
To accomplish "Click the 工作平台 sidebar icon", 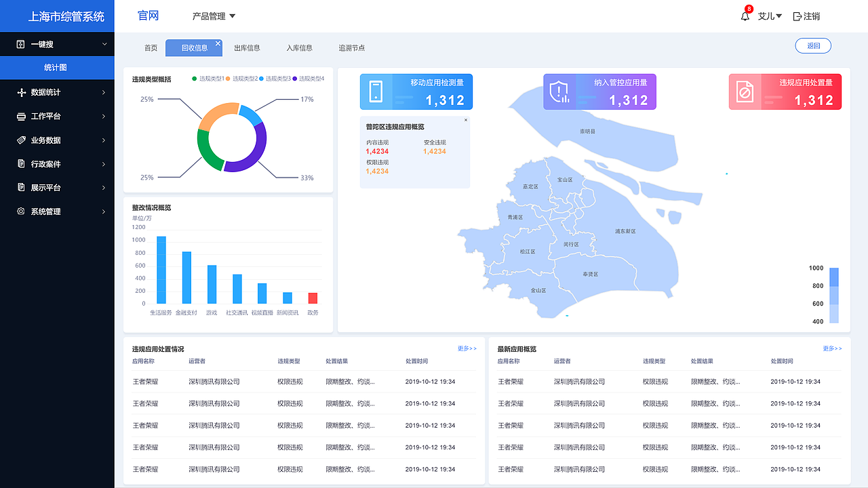I will 20,116.
